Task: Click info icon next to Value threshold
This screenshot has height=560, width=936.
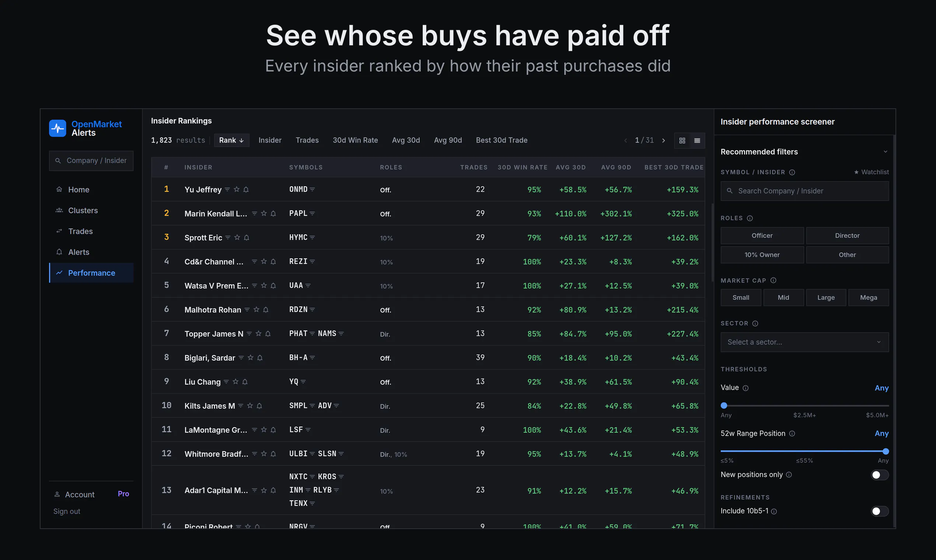Action: click(x=745, y=388)
